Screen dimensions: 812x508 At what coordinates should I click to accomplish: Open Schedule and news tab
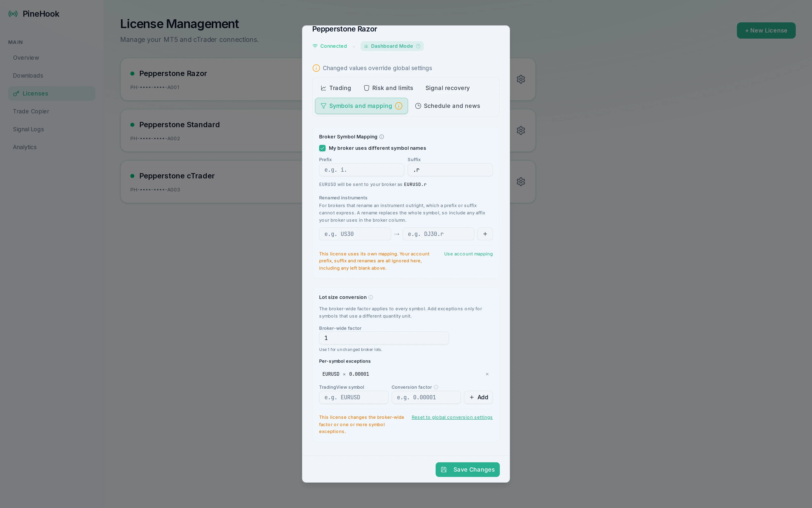448,106
